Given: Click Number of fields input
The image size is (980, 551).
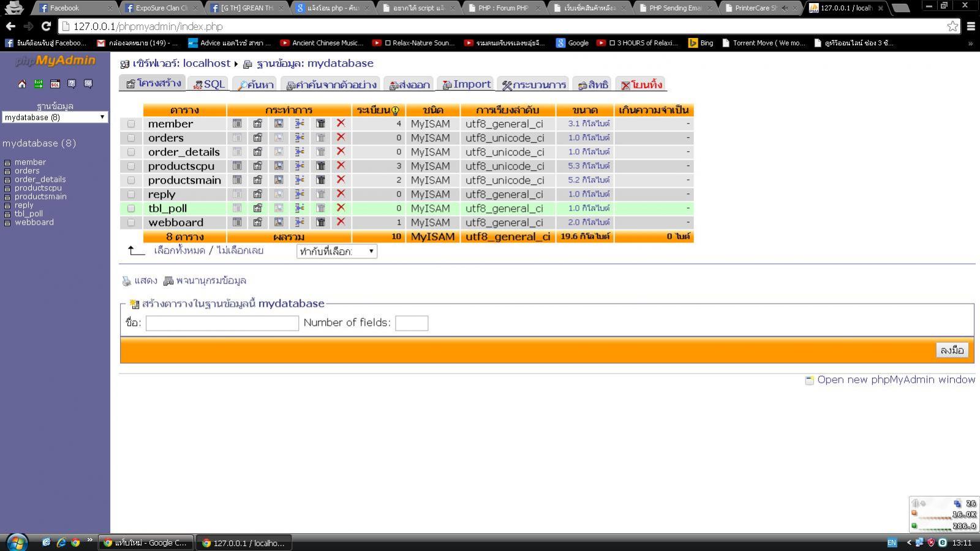Looking at the screenshot, I should point(412,323).
